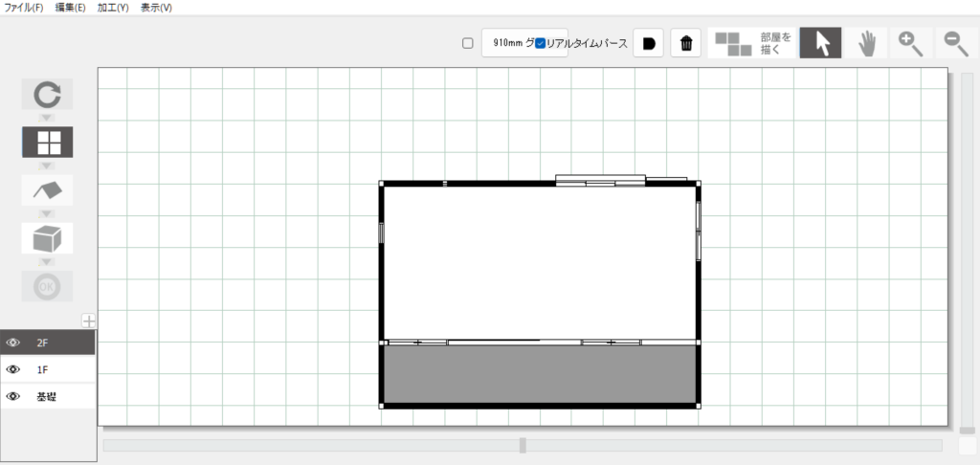This screenshot has width=980, height=465.
Task: Open the ファイル(F) menu
Action: pyautogui.click(x=24, y=8)
